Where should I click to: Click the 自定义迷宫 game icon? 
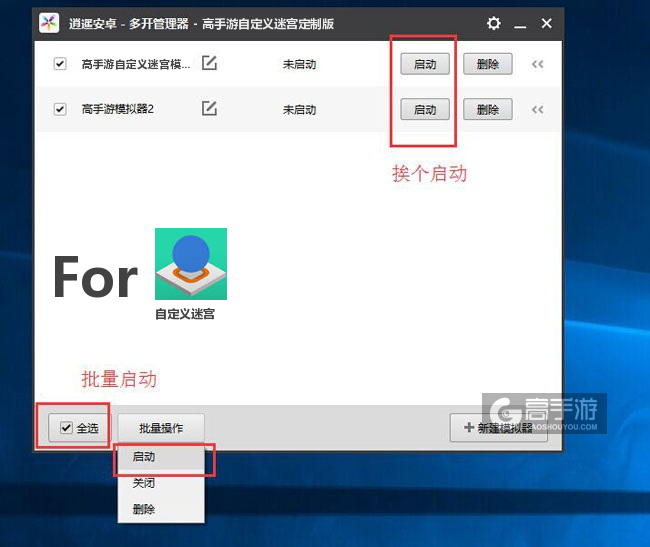point(190,264)
